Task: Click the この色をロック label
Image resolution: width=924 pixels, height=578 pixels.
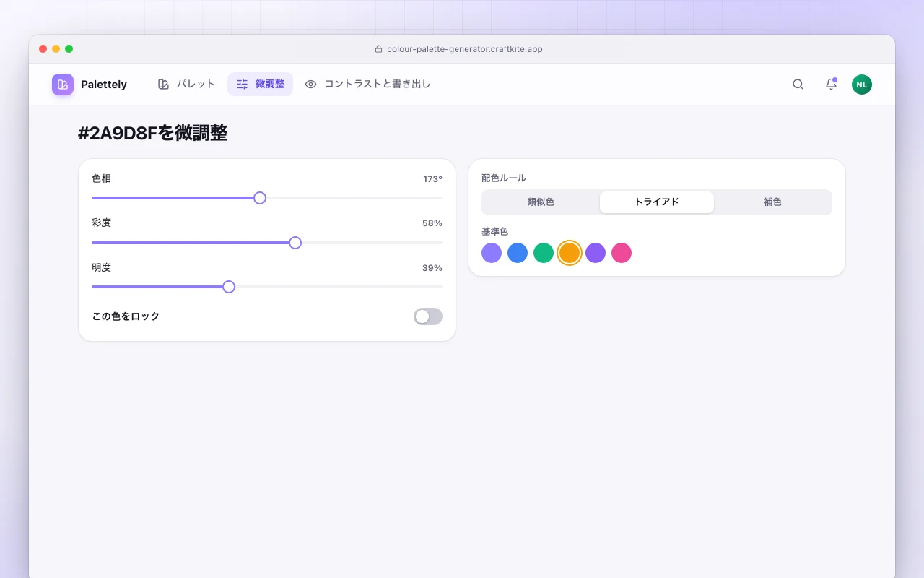Action: coord(126,316)
